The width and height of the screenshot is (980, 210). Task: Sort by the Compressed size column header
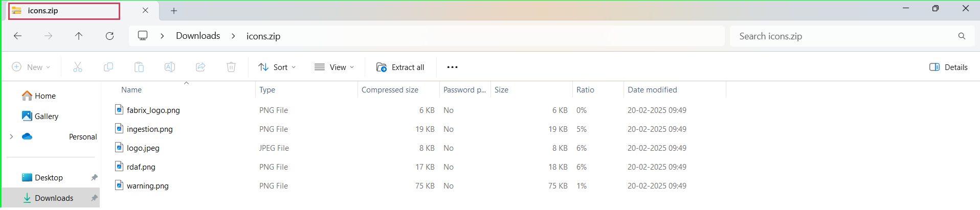point(390,90)
